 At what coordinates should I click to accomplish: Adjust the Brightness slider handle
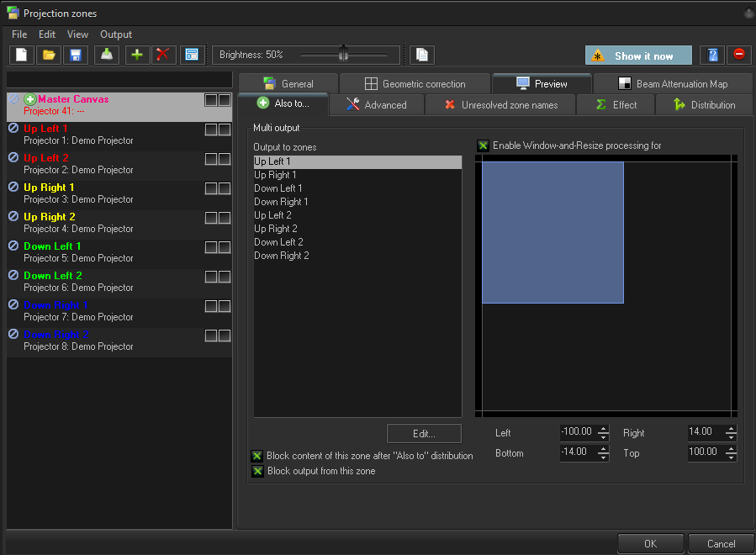pos(343,54)
